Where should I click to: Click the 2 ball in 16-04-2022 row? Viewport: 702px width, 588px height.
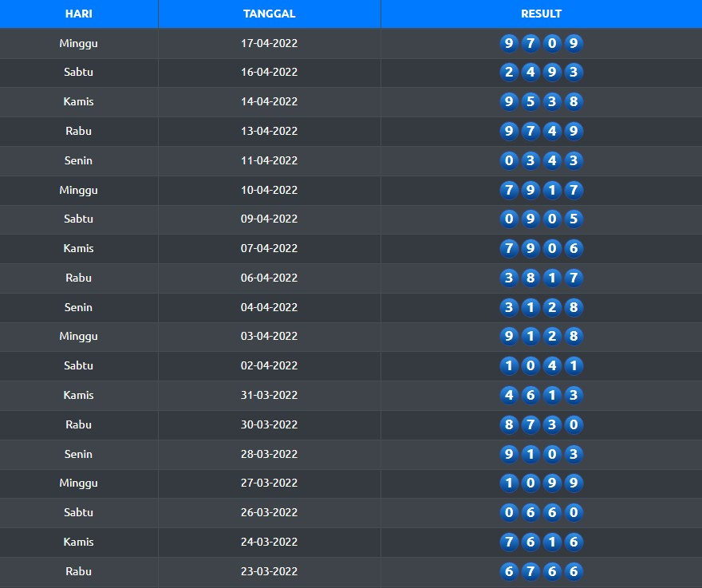(509, 72)
